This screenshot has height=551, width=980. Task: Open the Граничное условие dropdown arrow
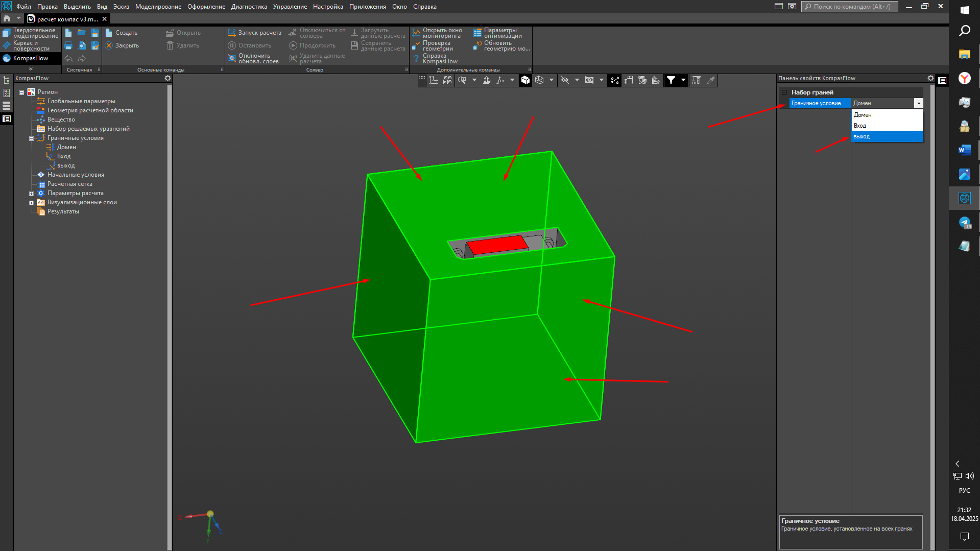pyautogui.click(x=918, y=103)
